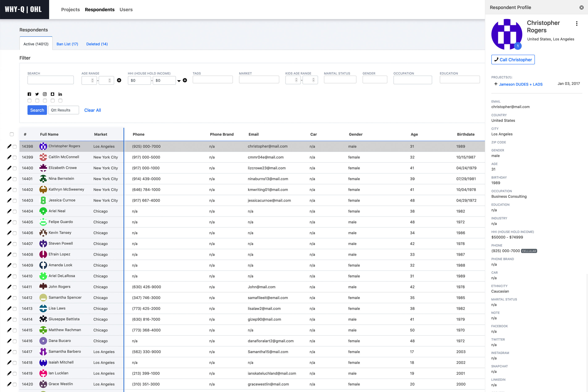Close the Respondent Profile panel

coord(581,8)
